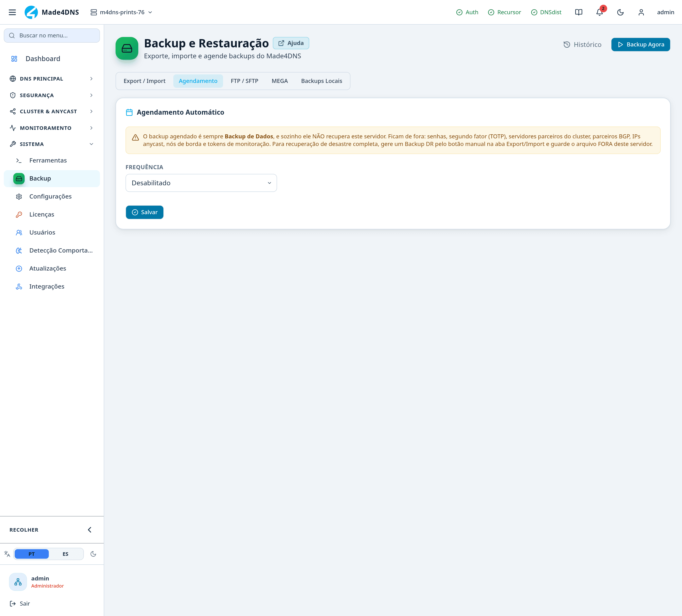The height and width of the screenshot is (616, 682).
Task: Click the Licenças key icon
Action: (x=19, y=214)
